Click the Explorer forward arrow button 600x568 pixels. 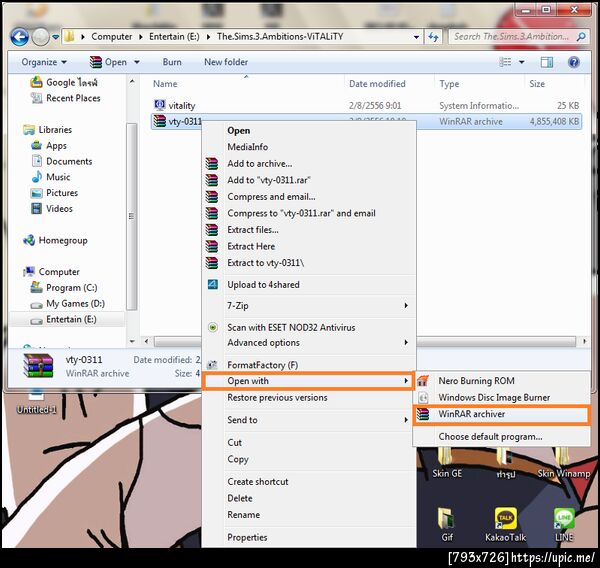point(40,37)
